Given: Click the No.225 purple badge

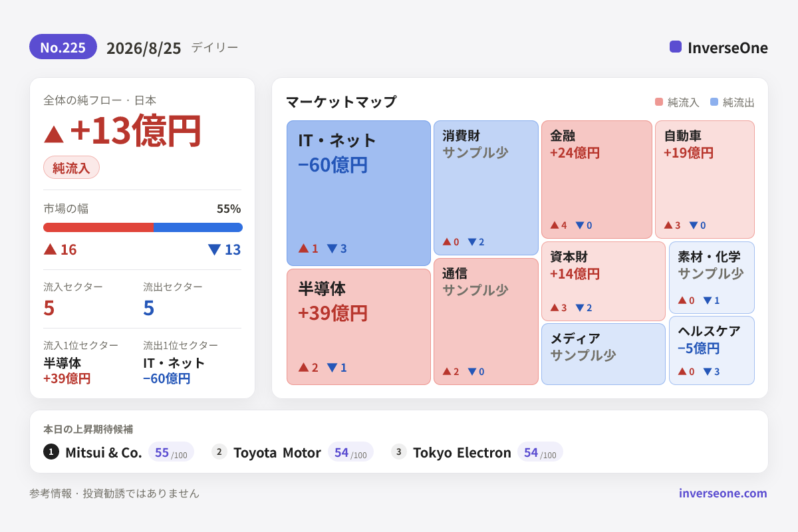Looking at the screenshot, I should pos(63,47).
